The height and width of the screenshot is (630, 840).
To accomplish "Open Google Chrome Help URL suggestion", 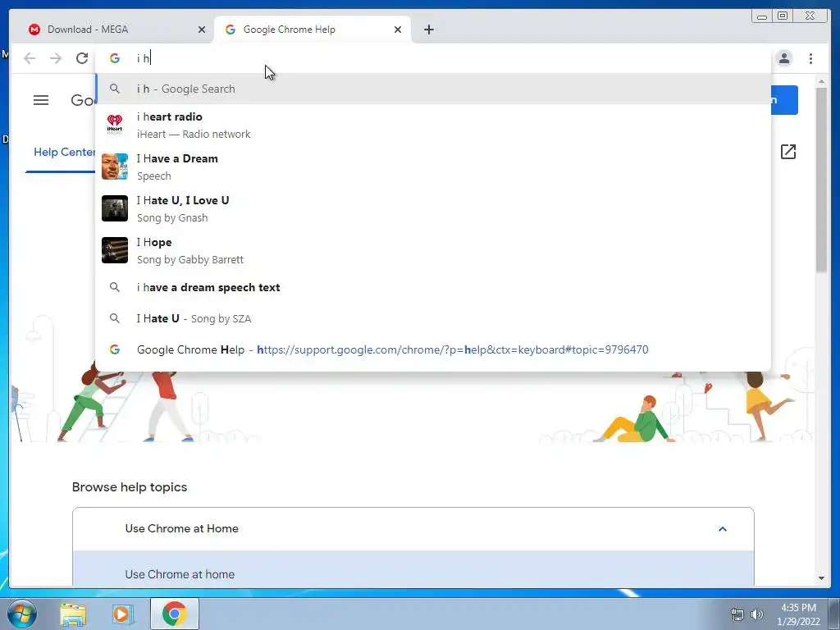I will coord(433,349).
